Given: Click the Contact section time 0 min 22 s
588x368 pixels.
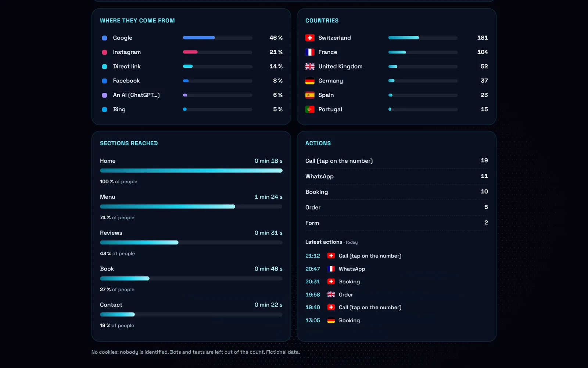Looking at the screenshot, I should pyautogui.click(x=269, y=305).
